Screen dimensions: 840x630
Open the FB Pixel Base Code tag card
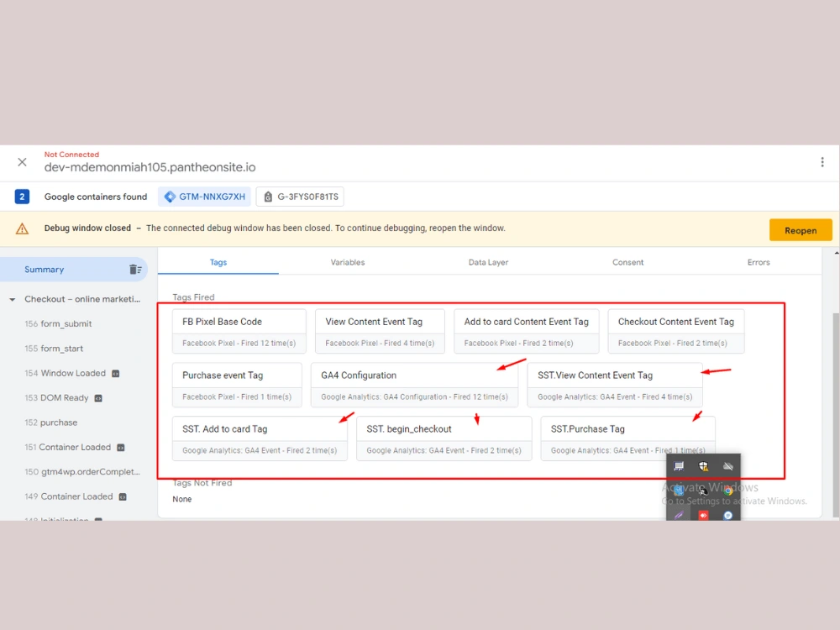point(239,331)
